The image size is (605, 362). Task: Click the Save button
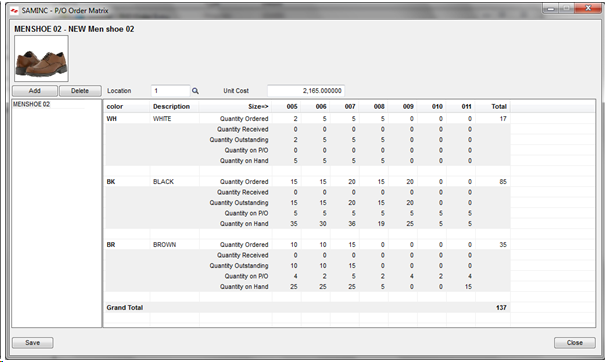[33, 343]
